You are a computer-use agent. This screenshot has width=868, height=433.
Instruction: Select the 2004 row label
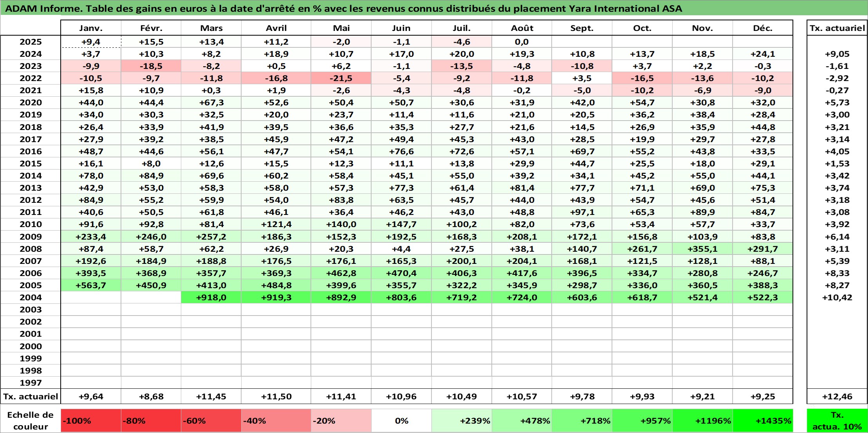pos(31,298)
